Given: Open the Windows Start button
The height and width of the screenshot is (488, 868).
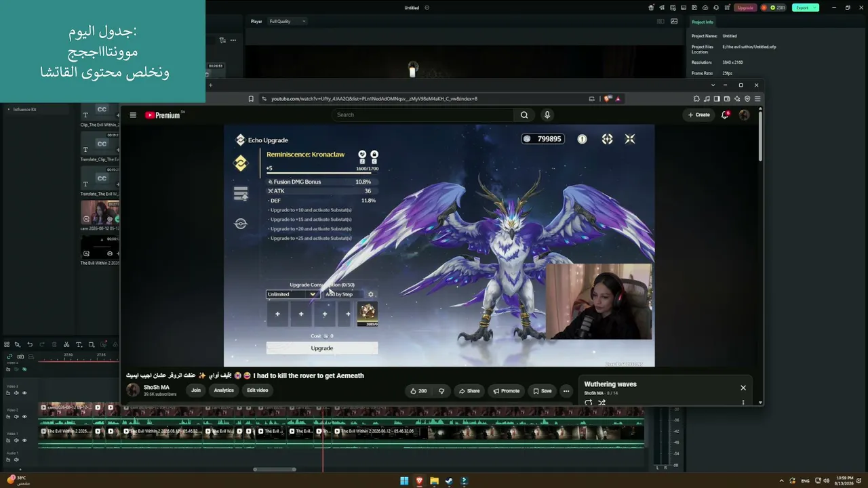Looking at the screenshot, I should (404, 481).
